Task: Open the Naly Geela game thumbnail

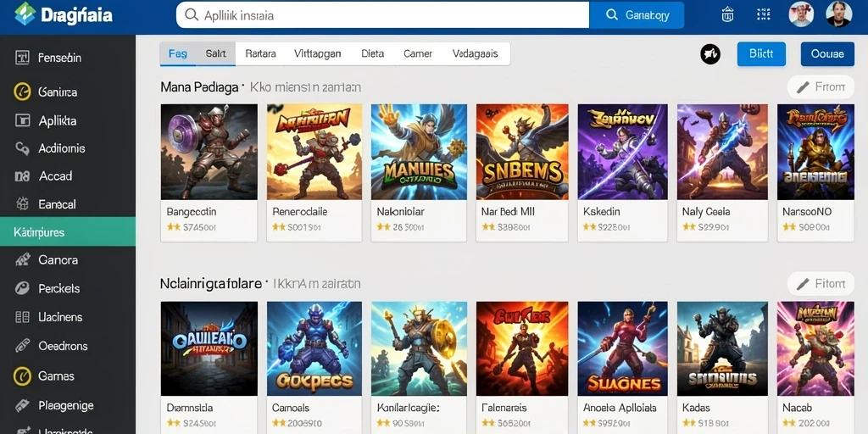Action: pyautogui.click(x=722, y=152)
